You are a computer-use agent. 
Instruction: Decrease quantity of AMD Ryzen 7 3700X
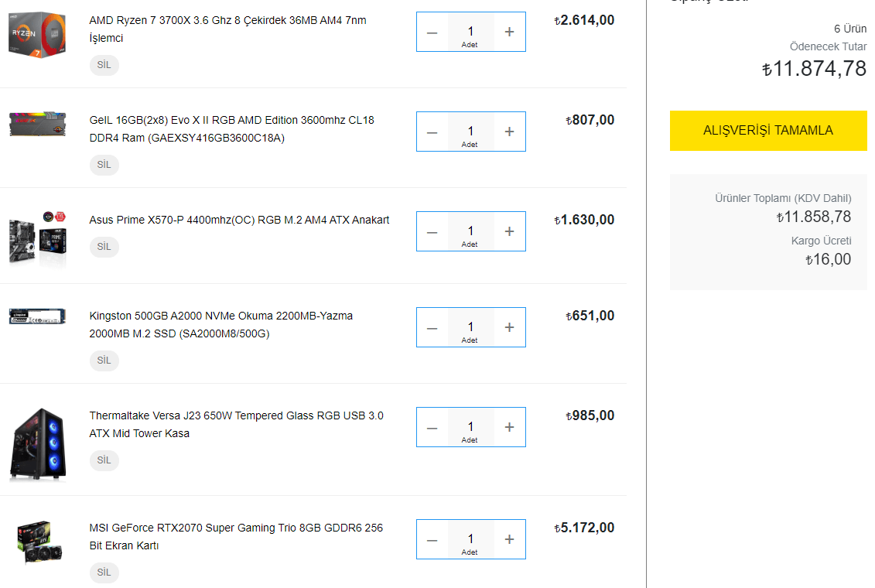pos(432,32)
